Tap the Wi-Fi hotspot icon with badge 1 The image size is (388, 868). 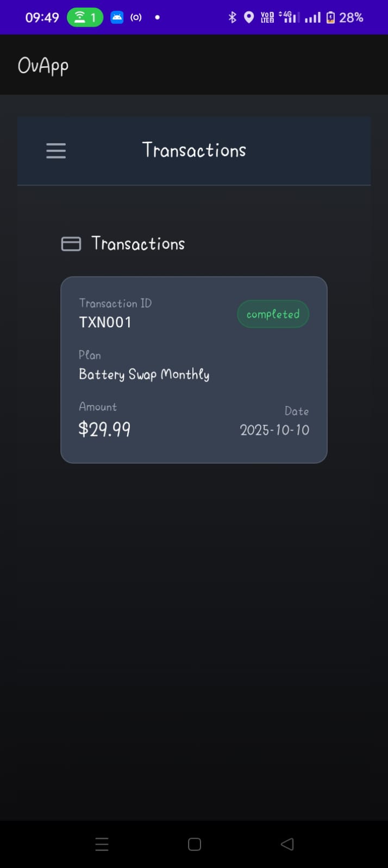click(x=84, y=17)
